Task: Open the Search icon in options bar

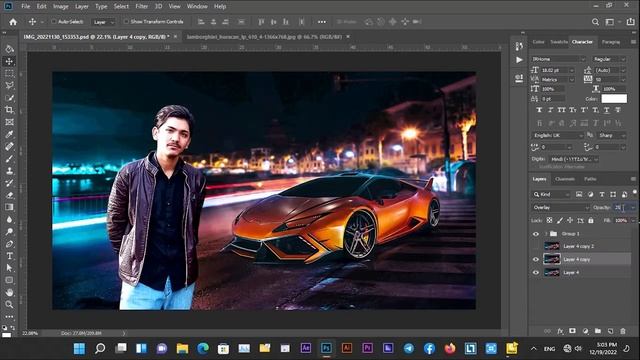Action: tap(596, 22)
